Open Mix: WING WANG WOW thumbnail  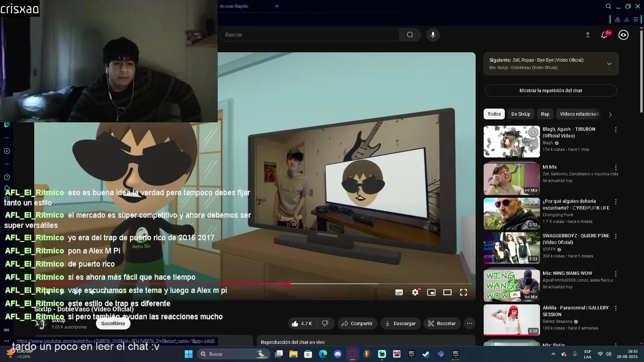pyautogui.click(x=512, y=286)
